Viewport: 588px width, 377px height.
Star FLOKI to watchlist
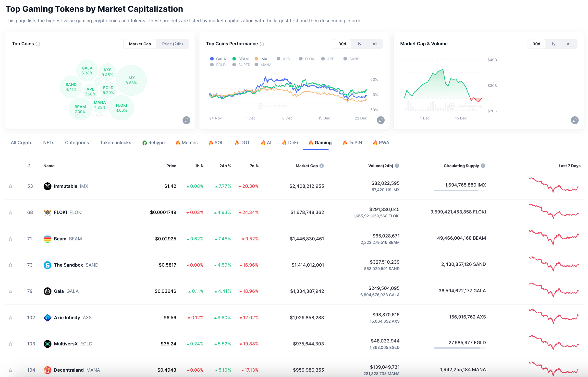11,212
